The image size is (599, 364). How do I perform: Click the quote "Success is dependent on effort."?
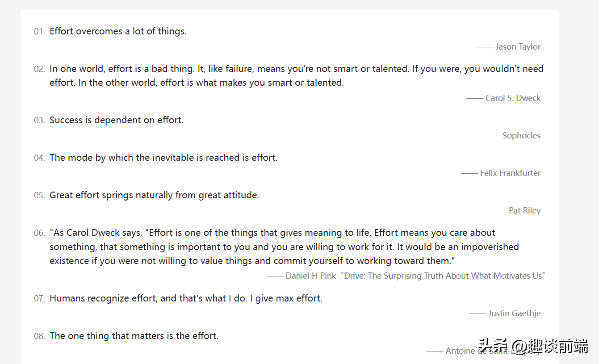[x=117, y=120]
